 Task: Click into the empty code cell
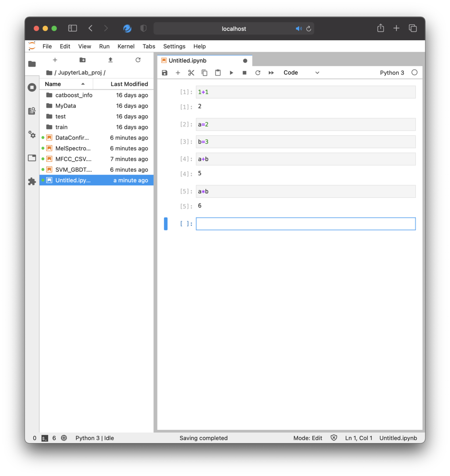tap(306, 224)
